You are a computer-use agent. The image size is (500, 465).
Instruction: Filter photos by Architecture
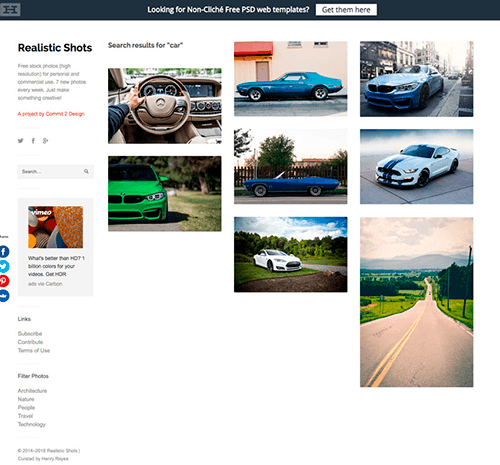pos(32,391)
